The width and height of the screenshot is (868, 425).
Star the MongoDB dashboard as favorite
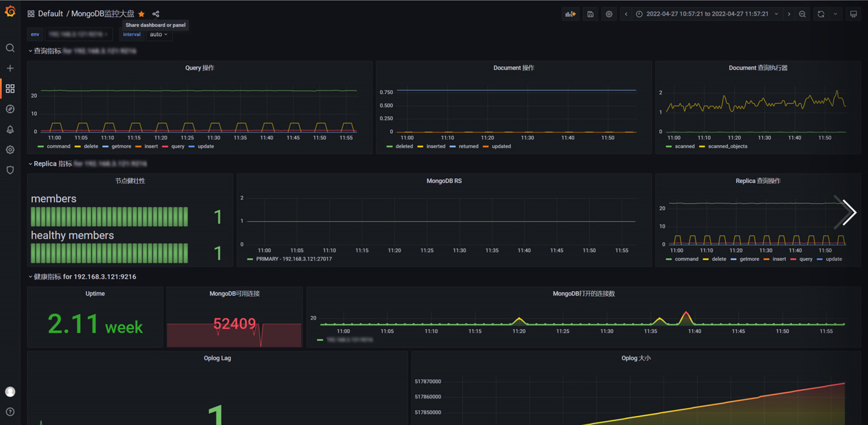[x=142, y=14]
